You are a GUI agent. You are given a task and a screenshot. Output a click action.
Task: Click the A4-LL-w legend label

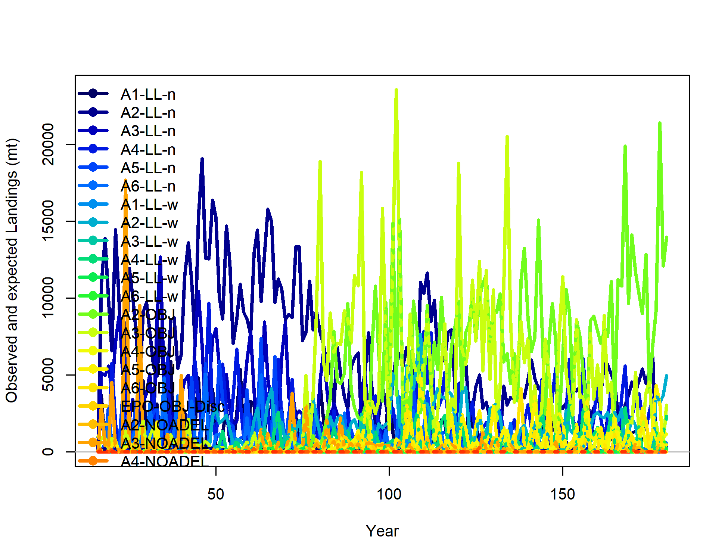tap(149, 260)
